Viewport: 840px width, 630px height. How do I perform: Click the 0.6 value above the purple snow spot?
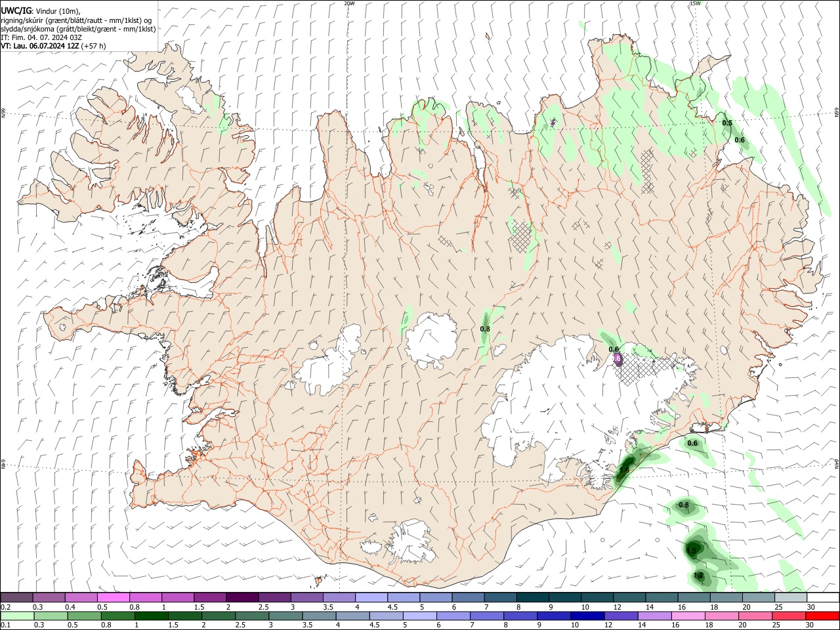[614, 349]
